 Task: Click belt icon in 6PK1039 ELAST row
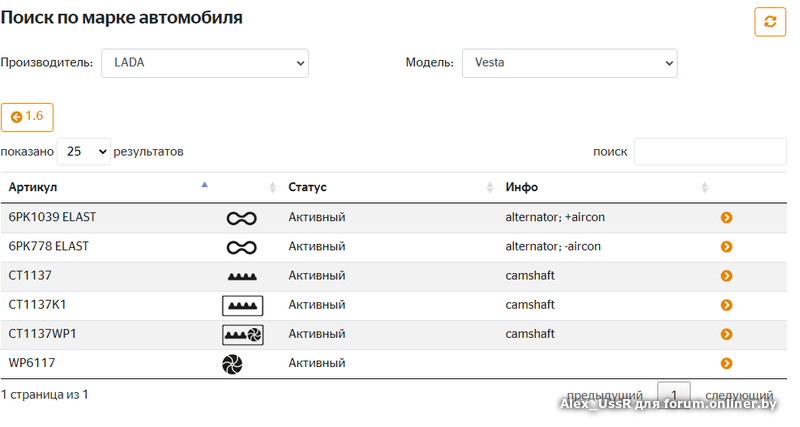coord(242,217)
